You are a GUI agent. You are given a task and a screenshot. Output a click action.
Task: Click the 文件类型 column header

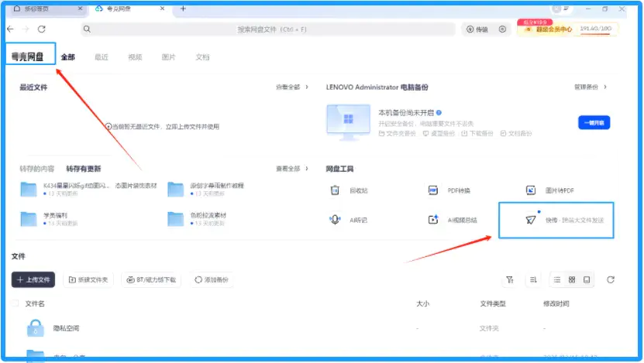(493, 303)
